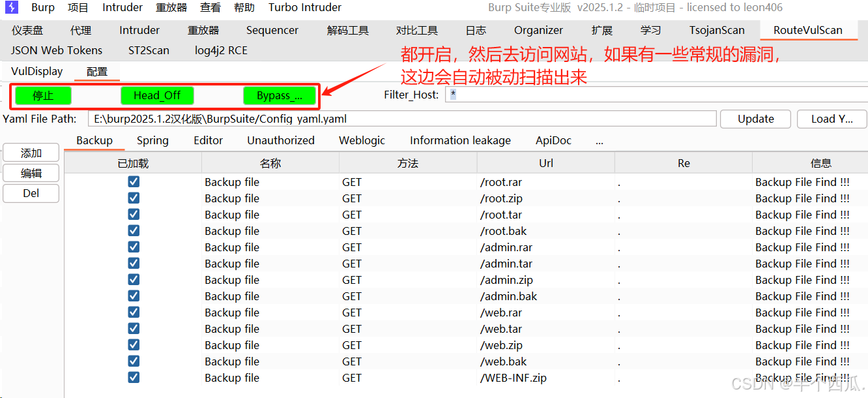Uncheck the /admin.zip row checkbox
Viewport: 868px width, 398px height.
pos(134,279)
